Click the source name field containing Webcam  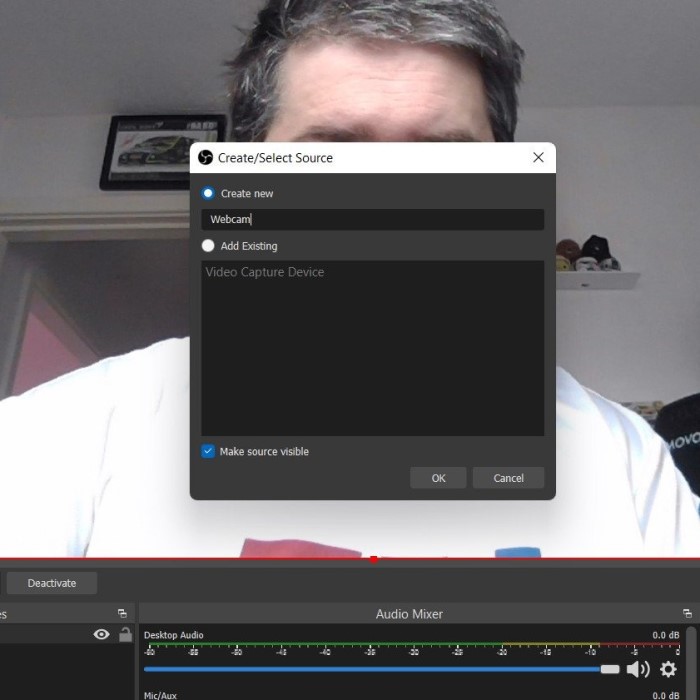[372, 219]
